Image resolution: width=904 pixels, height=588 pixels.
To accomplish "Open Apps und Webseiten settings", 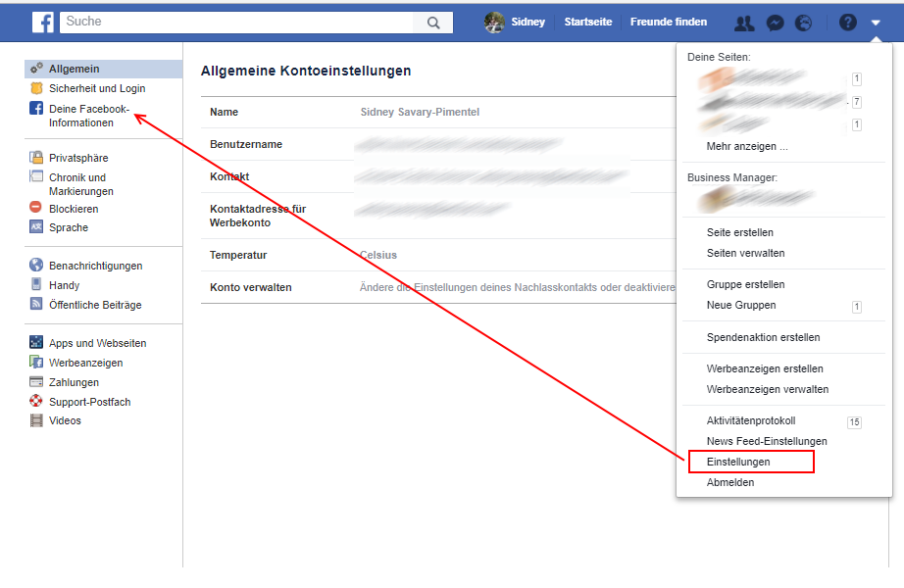I will tap(97, 343).
